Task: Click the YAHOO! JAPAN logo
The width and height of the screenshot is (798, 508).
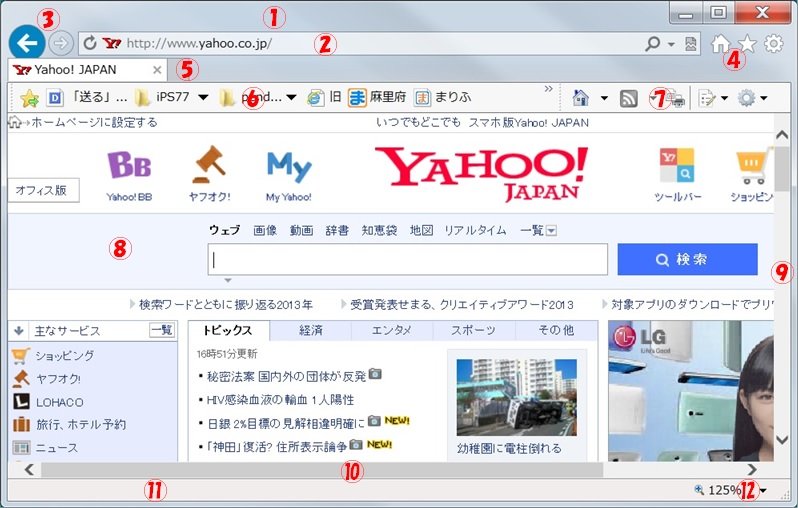Action: [x=481, y=174]
